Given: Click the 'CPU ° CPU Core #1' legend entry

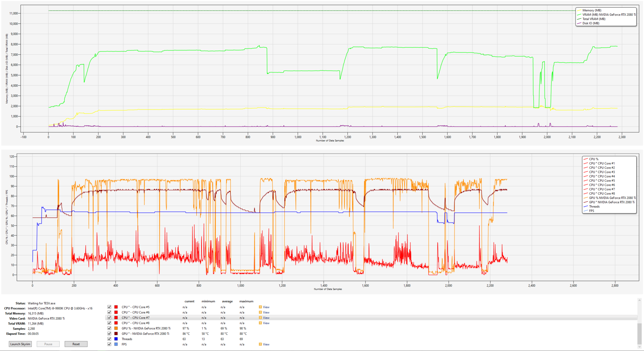Looking at the screenshot, I should (x=602, y=164).
